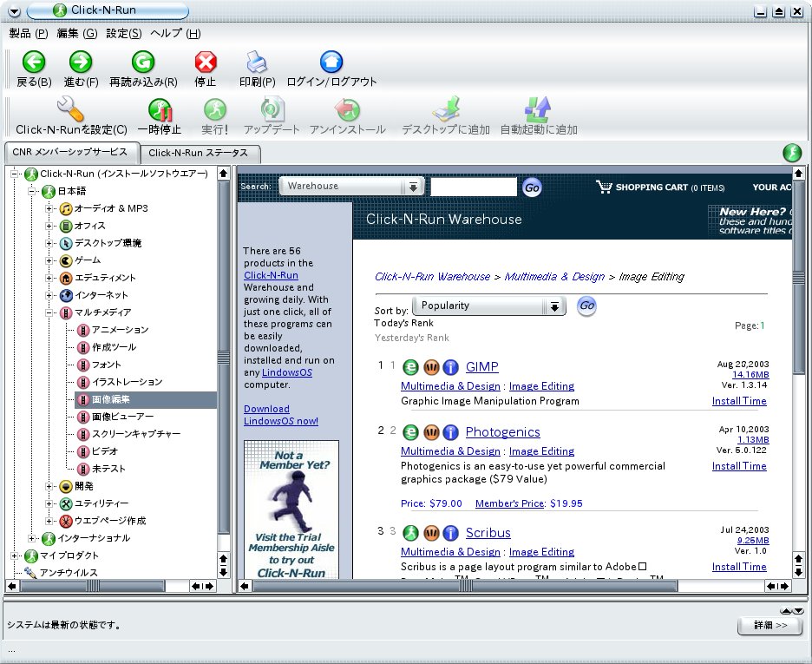The width and height of the screenshot is (812, 664).
Task: Expand the ユティリティー tree node
Action: pyautogui.click(x=49, y=503)
